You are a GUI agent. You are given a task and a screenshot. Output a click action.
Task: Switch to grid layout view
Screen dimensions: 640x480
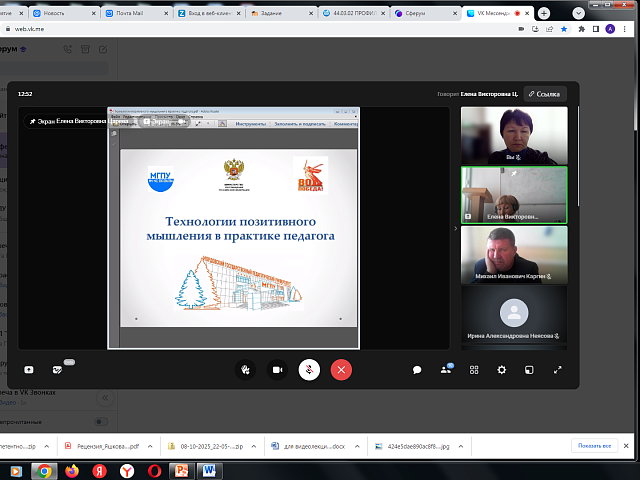(474, 369)
